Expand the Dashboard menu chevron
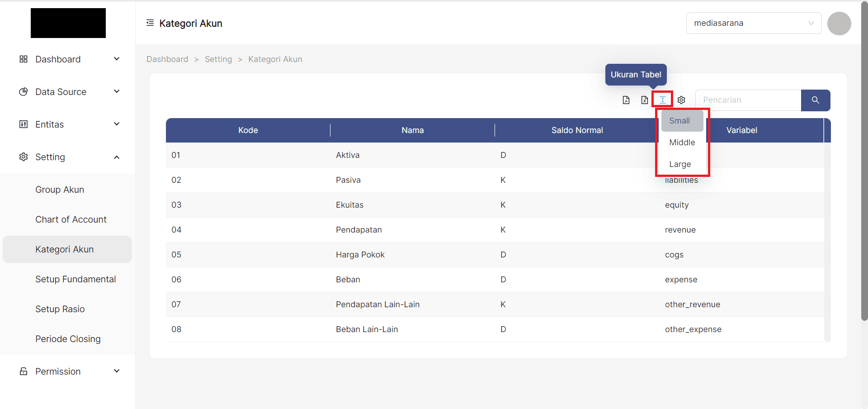This screenshot has width=868, height=409. click(117, 59)
